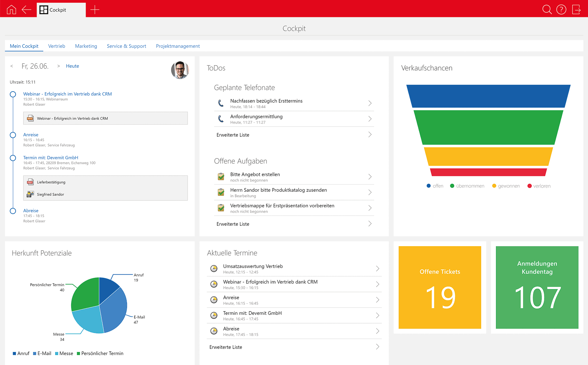Open the Projektmanagement tab
The height and width of the screenshot is (365, 588).
pos(178,46)
